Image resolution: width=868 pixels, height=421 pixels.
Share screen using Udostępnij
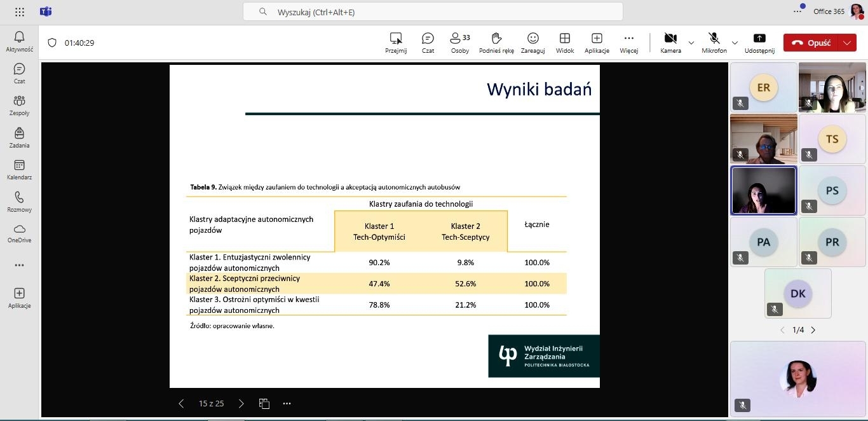point(759,43)
